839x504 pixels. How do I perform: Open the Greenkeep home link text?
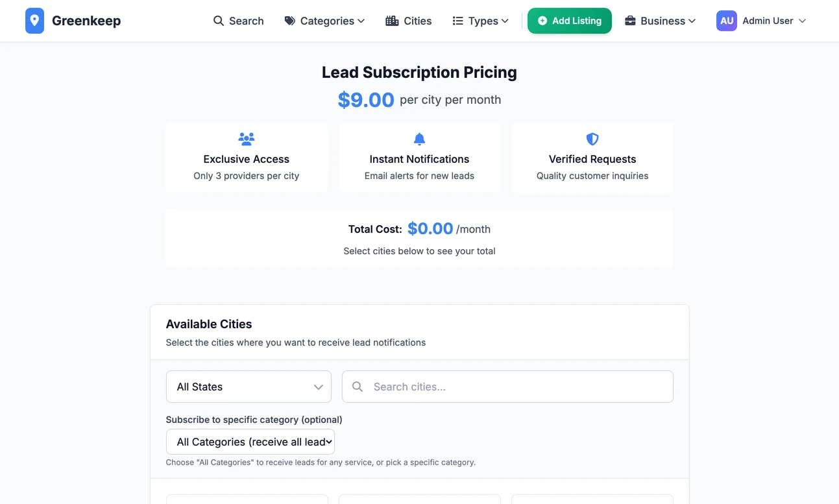tap(86, 21)
